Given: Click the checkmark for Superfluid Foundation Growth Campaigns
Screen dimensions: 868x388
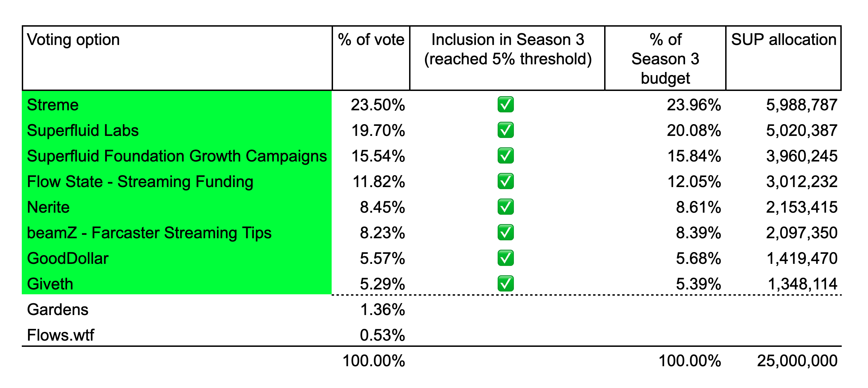Looking at the screenshot, I should tap(505, 156).
